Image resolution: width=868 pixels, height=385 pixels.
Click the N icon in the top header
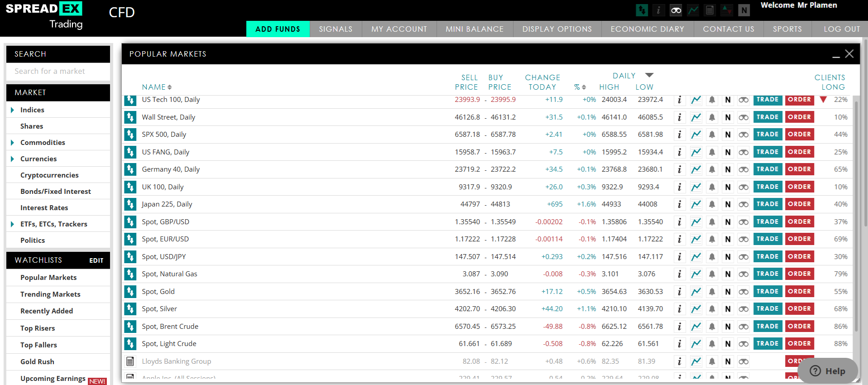(x=743, y=10)
